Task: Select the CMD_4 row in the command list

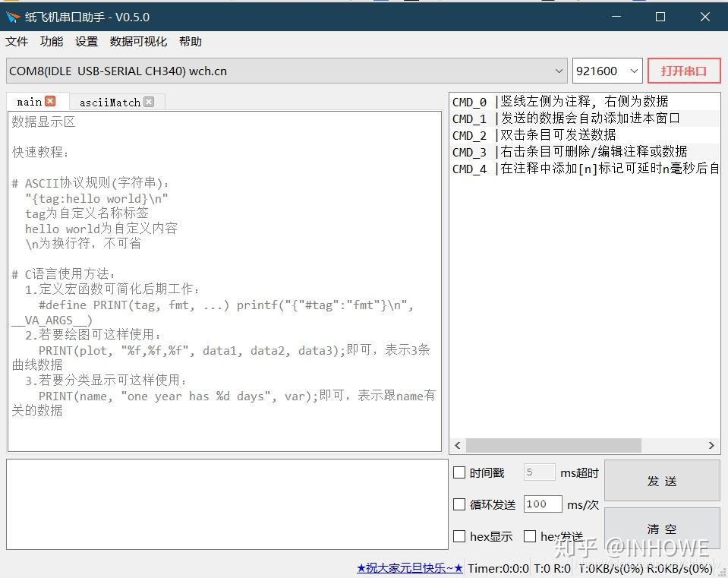Action: (x=585, y=169)
